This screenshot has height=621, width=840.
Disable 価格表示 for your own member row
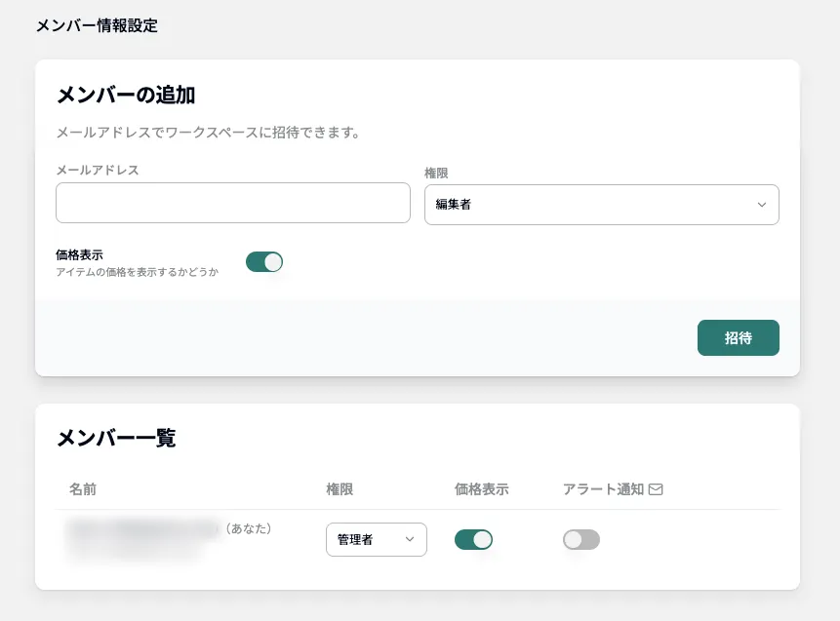coord(474,539)
